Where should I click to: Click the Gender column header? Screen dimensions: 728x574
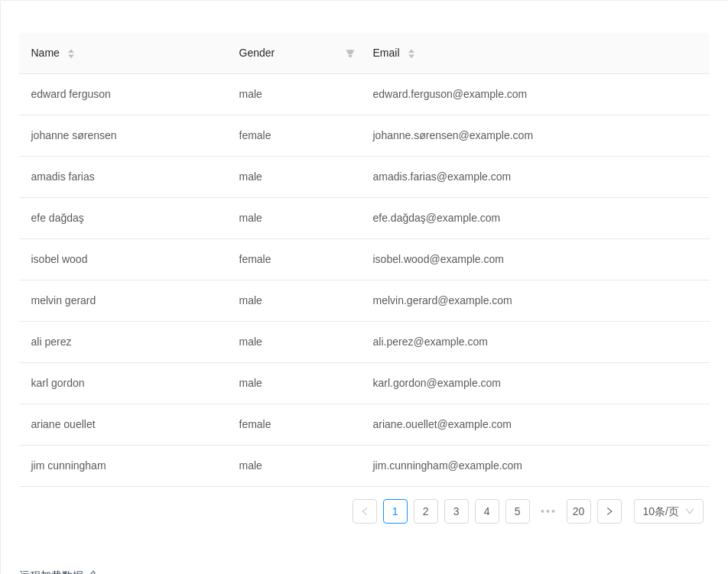point(257,53)
